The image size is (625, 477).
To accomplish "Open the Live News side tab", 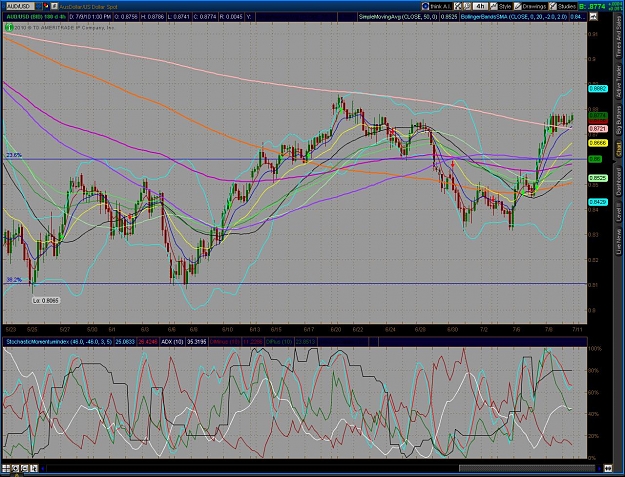I will 619,240.
